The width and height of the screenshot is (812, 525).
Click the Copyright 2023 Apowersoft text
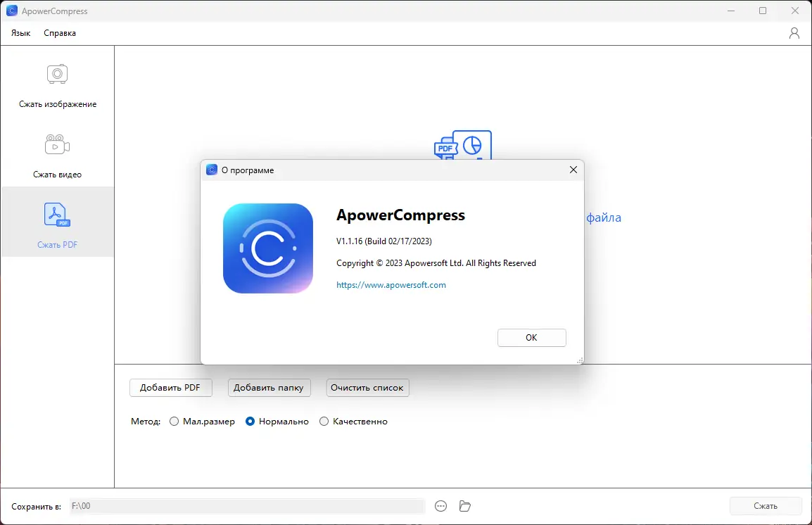pyautogui.click(x=436, y=263)
